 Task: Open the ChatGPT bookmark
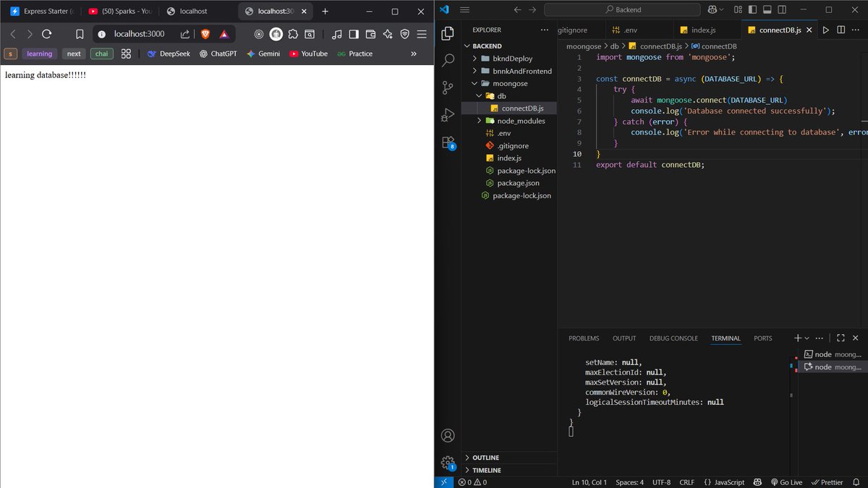tap(218, 53)
